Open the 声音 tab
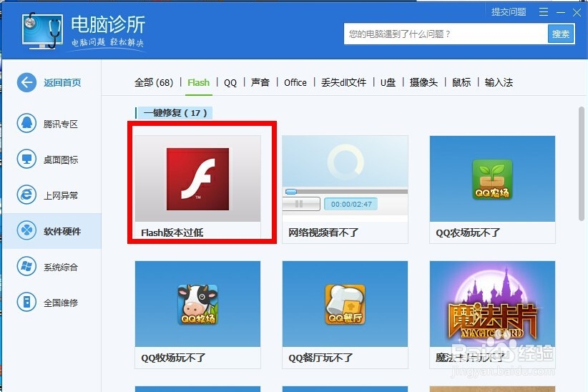The height and width of the screenshot is (392, 588). point(260,82)
